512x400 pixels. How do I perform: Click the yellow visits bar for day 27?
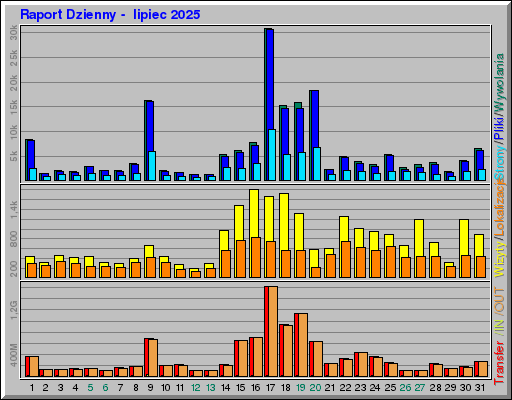pos(419,238)
